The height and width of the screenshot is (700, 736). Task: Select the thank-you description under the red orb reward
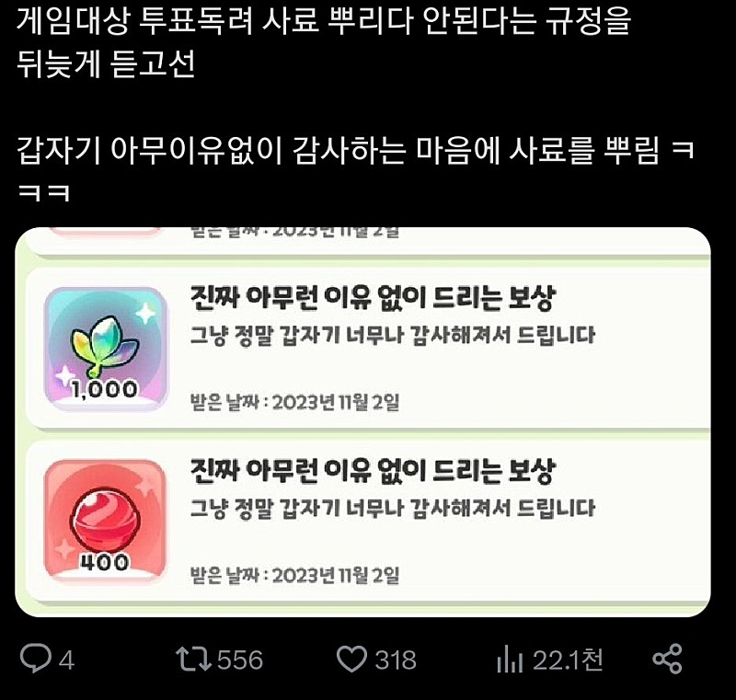click(x=393, y=508)
